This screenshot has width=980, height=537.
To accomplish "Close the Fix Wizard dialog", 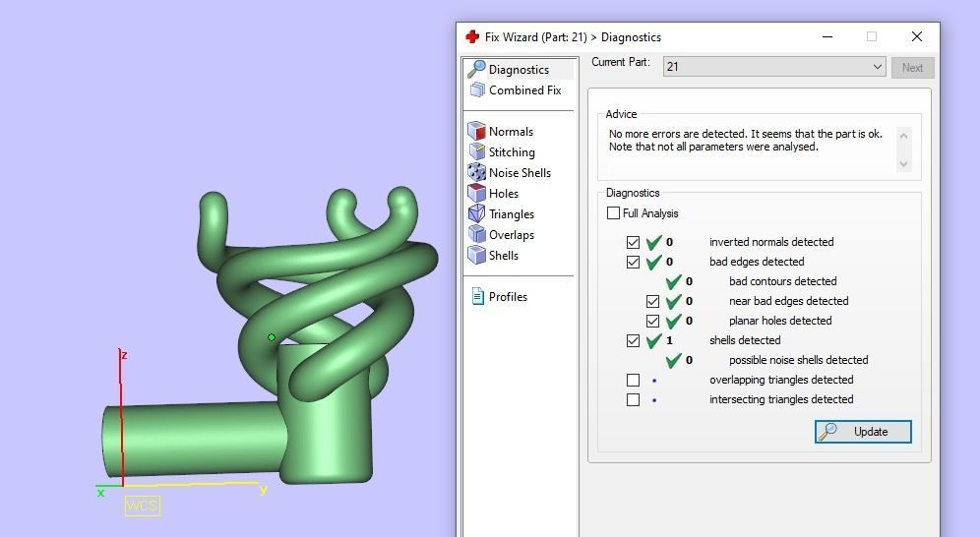I will click(x=917, y=36).
